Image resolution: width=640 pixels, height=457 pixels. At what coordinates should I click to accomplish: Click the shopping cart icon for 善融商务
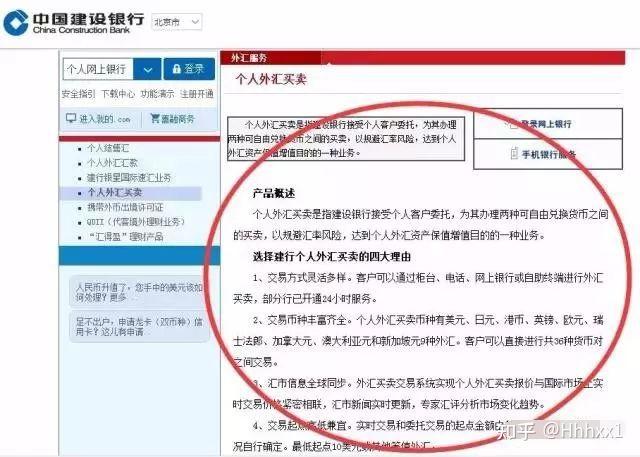tap(153, 119)
